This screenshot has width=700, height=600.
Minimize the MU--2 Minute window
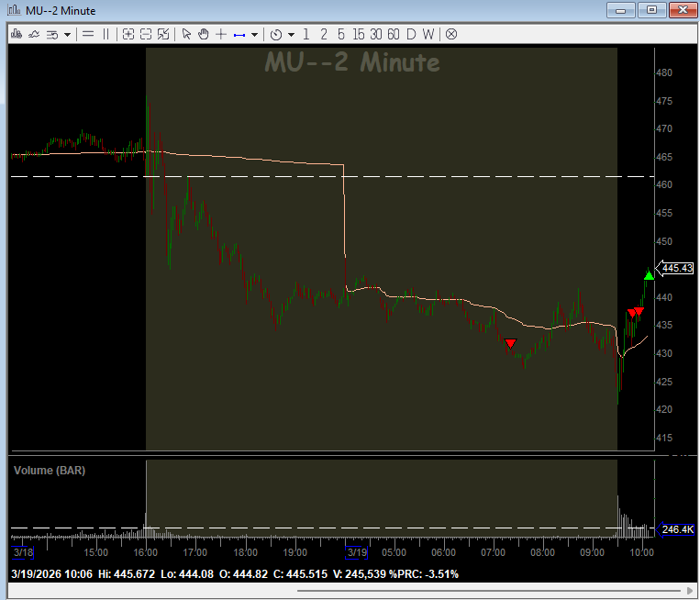[620, 10]
